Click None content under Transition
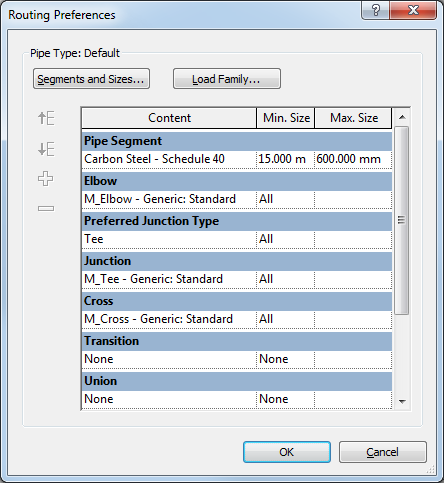 click(169, 359)
